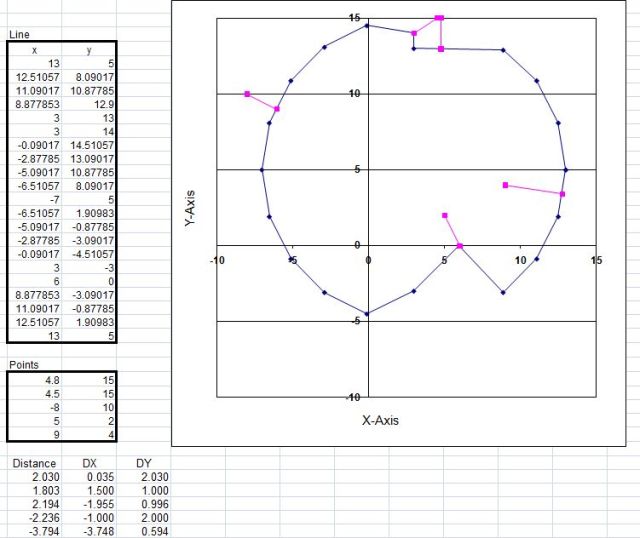
Task: Select the cell with value -7
Action: pyautogui.click(x=35, y=199)
